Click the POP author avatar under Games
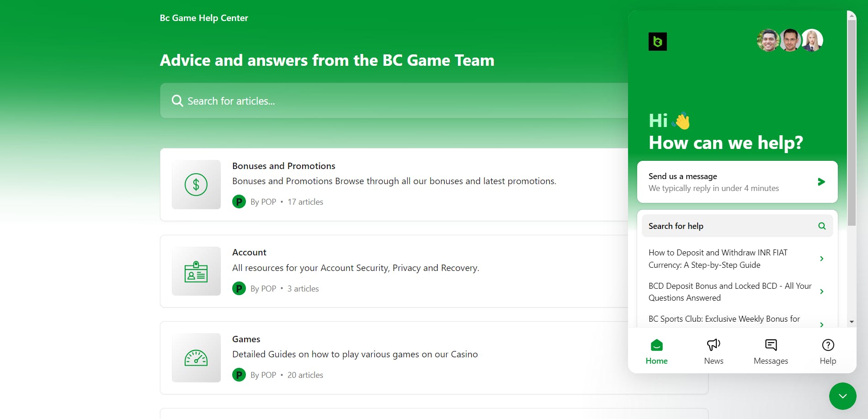Screen dimensions: 868x419 tap(239, 375)
